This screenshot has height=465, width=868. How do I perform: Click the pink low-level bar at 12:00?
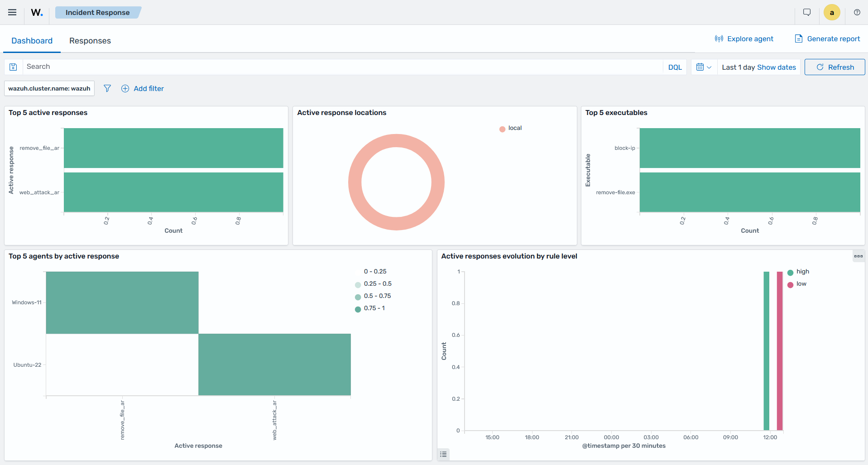click(780, 351)
